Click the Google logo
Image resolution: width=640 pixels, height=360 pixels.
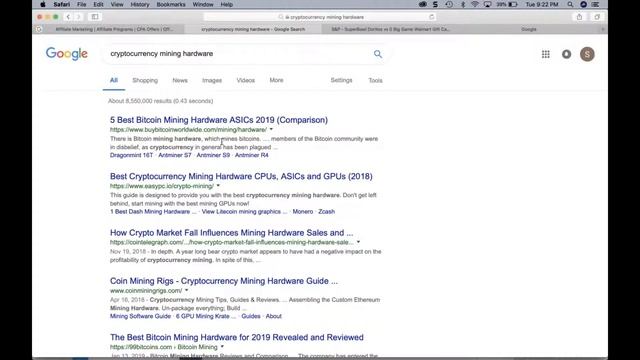[x=67, y=53]
